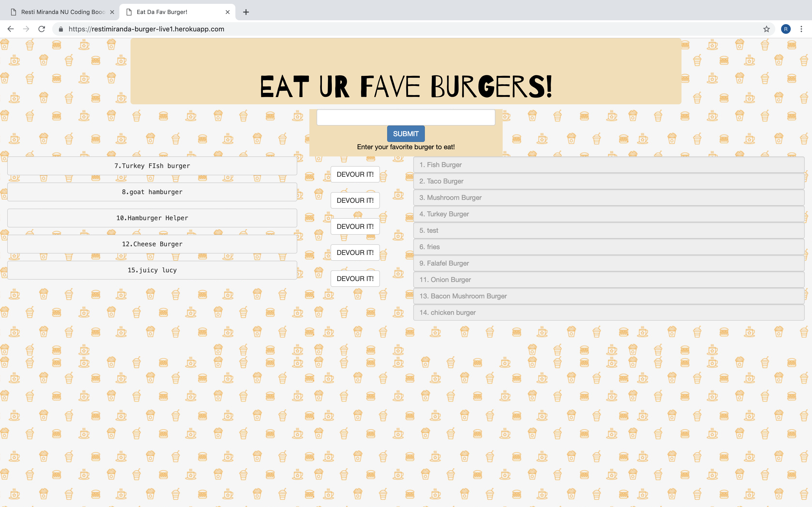812x507 pixels.
Task: Click the browser forward arrow
Action: click(26, 29)
